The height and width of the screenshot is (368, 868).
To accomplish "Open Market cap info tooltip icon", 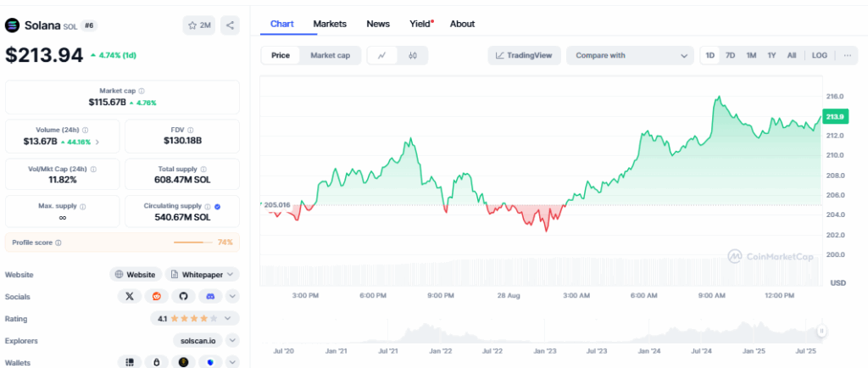I will tap(142, 91).
